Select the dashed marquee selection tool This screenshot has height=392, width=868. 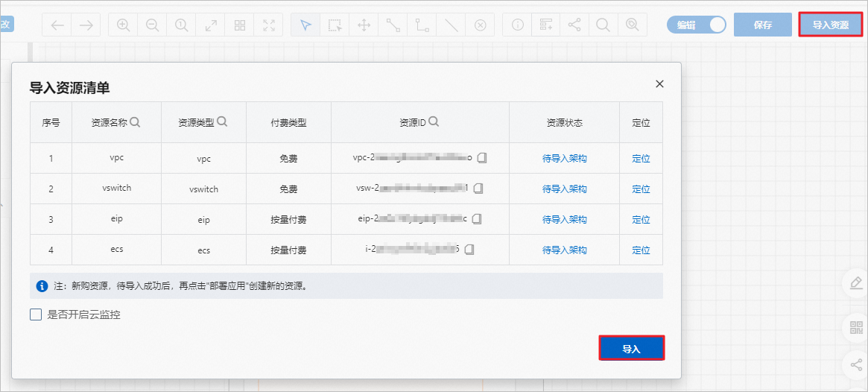click(x=335, y=25)
